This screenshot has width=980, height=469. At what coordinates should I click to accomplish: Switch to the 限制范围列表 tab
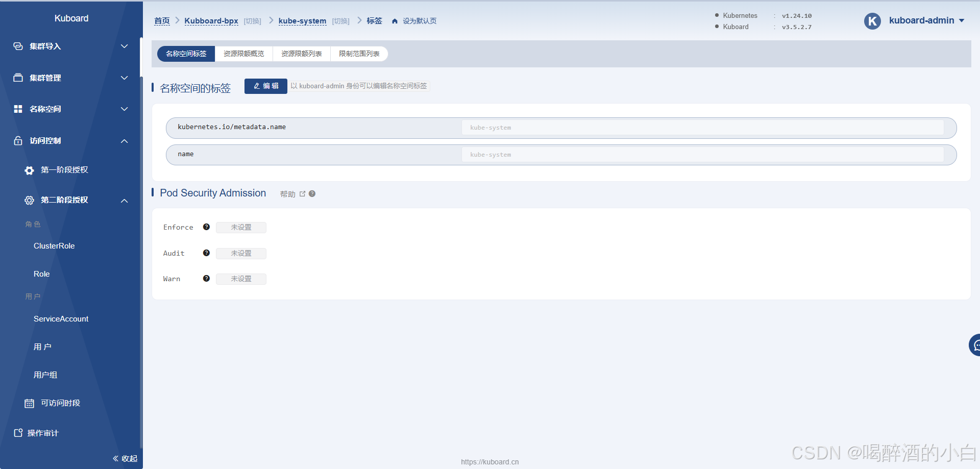pyautogui.click(x=359, y=54)
